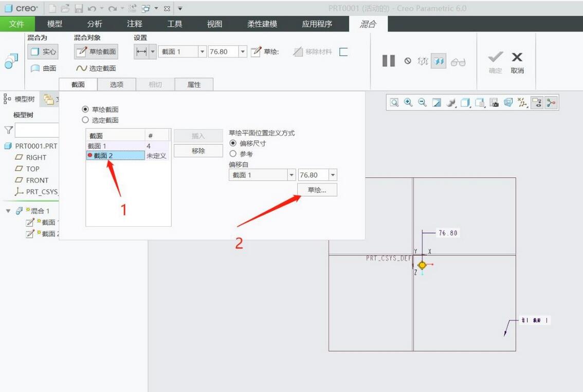Click the Refit view icon
Screen dimensions: 583x392
[x=394, y=103]
